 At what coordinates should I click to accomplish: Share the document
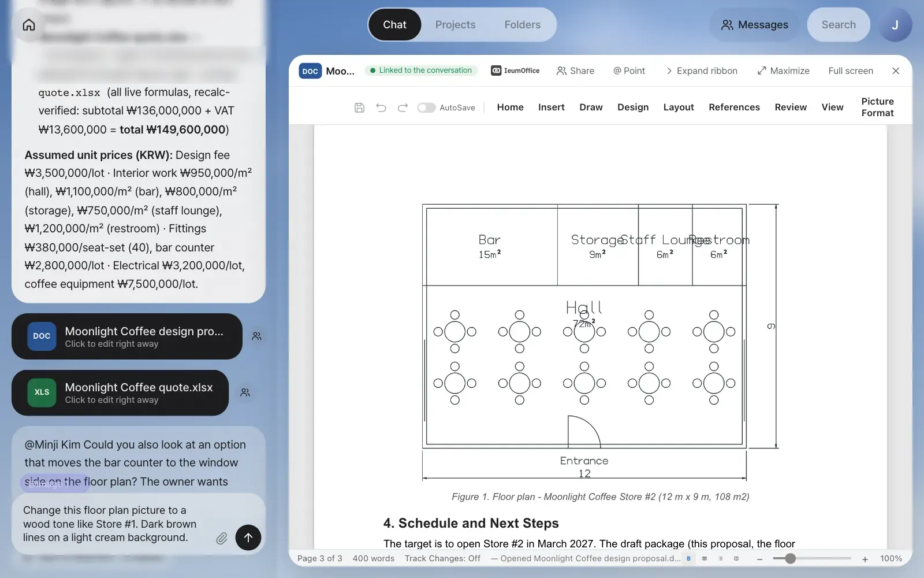[576, 71]
